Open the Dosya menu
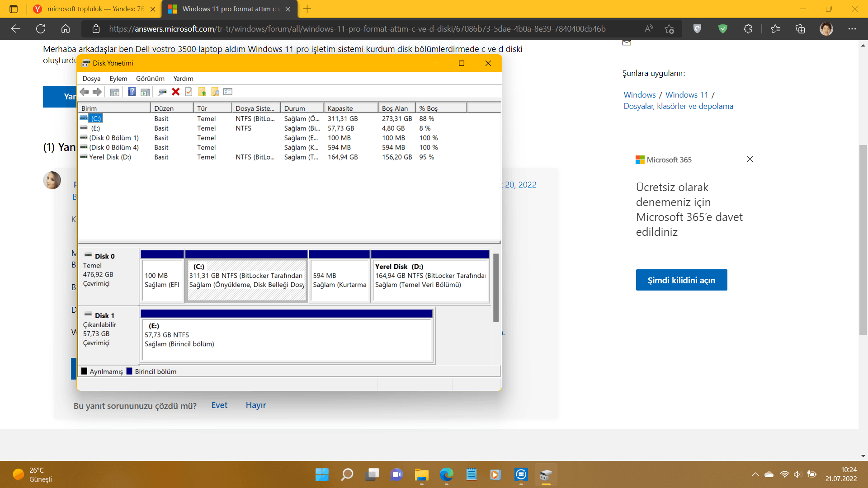Screen dimensions: 868x488 (x=91, y=78)
